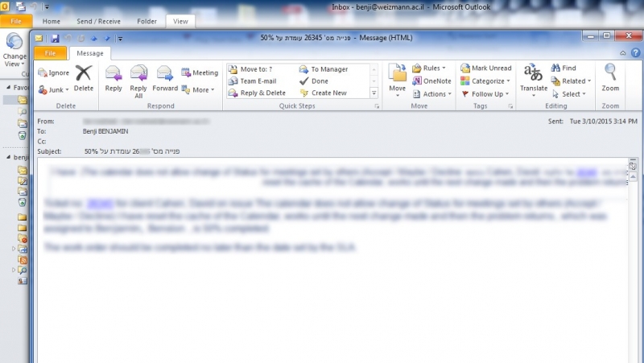Switch to Send / Receive tab
The width and height of the screenshot is (644, 363).
[x=100, y=21]
